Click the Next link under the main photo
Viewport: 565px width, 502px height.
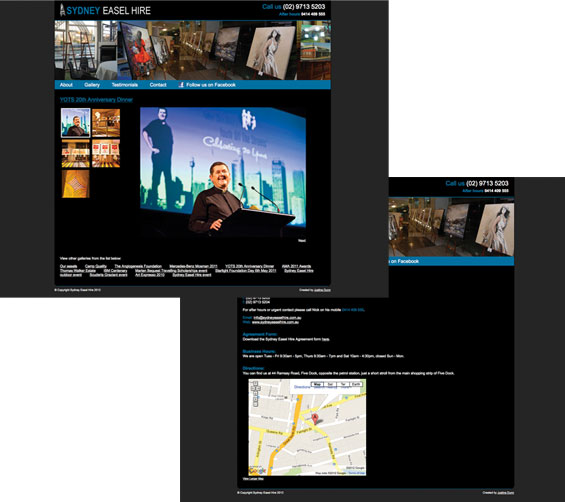(302, 240)
